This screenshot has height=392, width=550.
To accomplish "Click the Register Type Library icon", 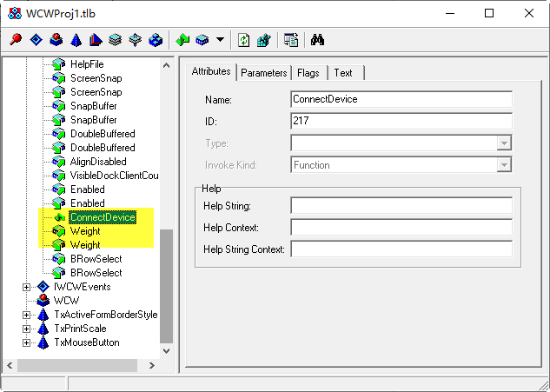I will click(263, 40).
